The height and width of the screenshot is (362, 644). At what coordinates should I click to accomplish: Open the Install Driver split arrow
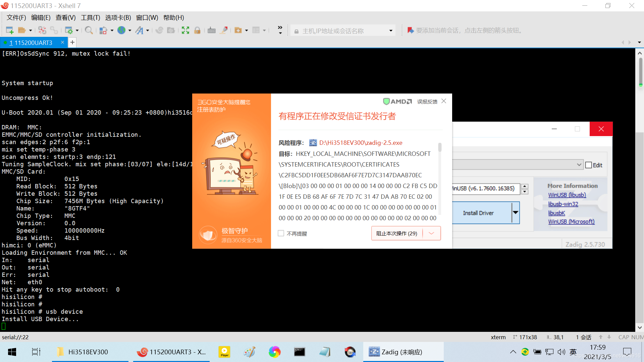tap(516, 213)
